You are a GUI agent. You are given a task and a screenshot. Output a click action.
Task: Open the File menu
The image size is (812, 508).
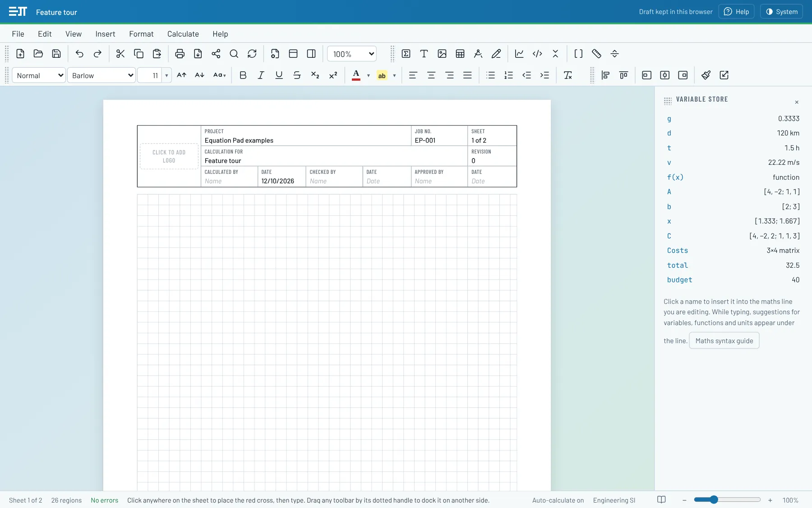(18, 34)
